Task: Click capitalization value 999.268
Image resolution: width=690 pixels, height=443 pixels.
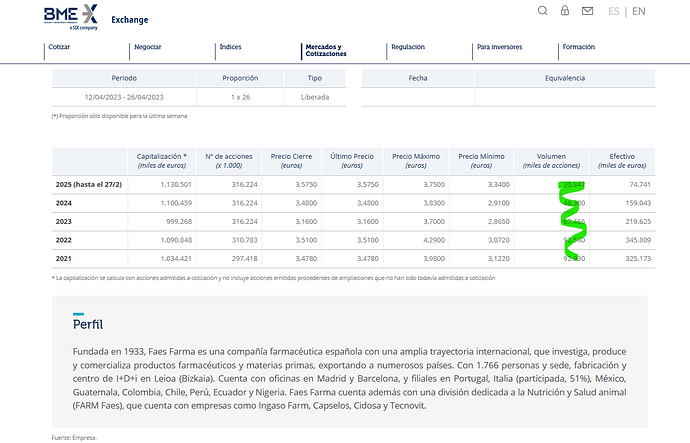Action: 179,222
